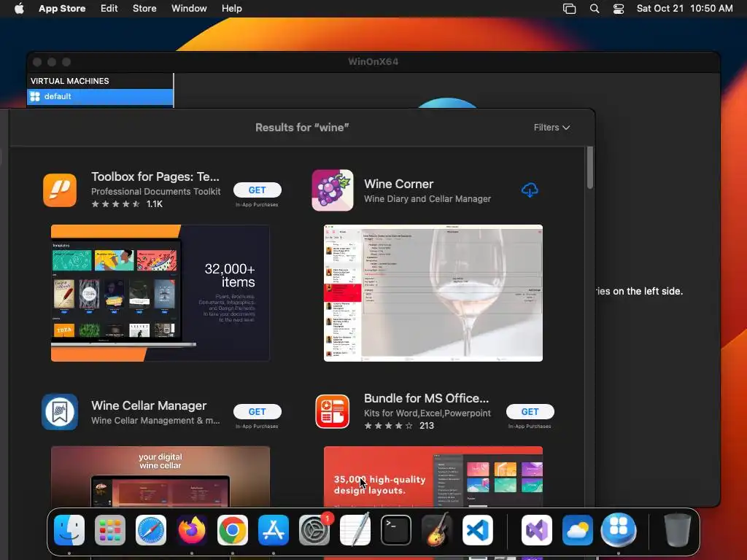Open the Edit menu
This screenshot has width=747, height=560.
tap(109, 8)
